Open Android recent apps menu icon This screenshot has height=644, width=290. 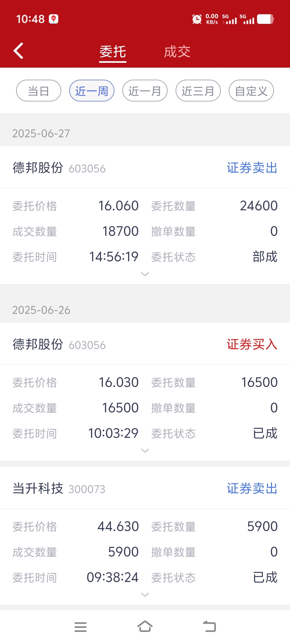point(81,627)
